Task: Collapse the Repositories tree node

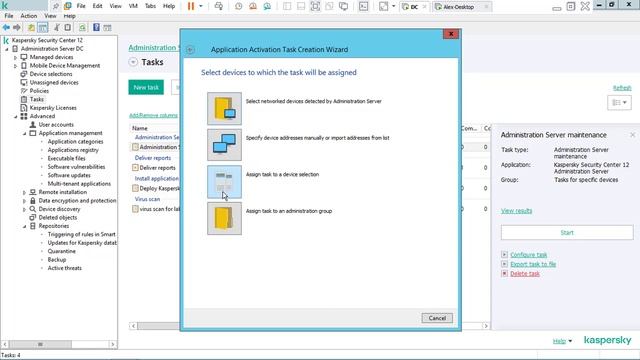Action: [24, 226]
